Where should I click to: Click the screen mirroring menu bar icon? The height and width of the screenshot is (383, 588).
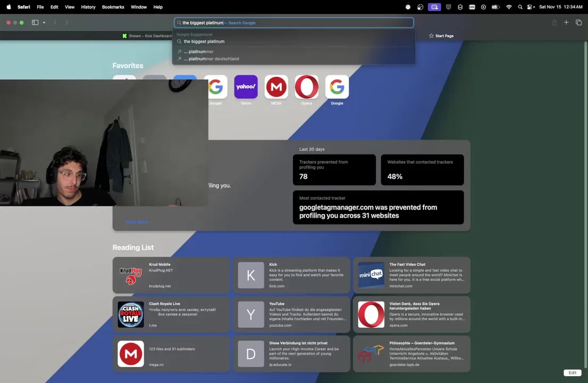[x=434, y=7]
